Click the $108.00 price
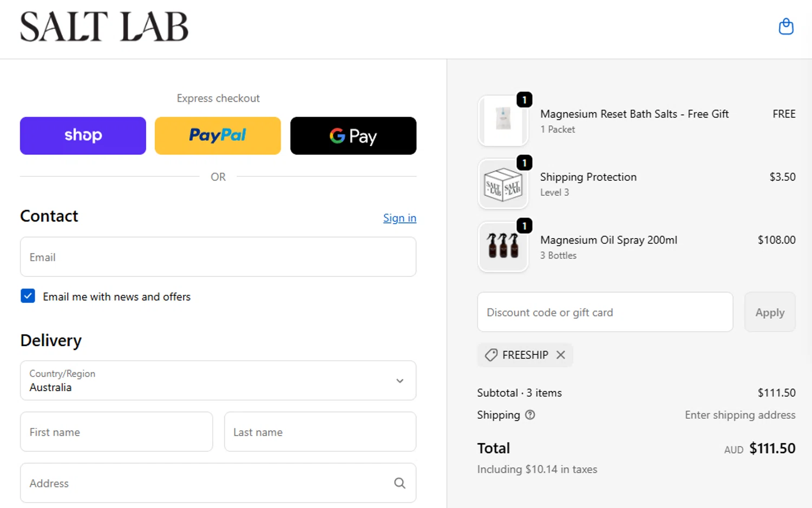The height and width of the screenshot is (508, 812). click(776, 240)
